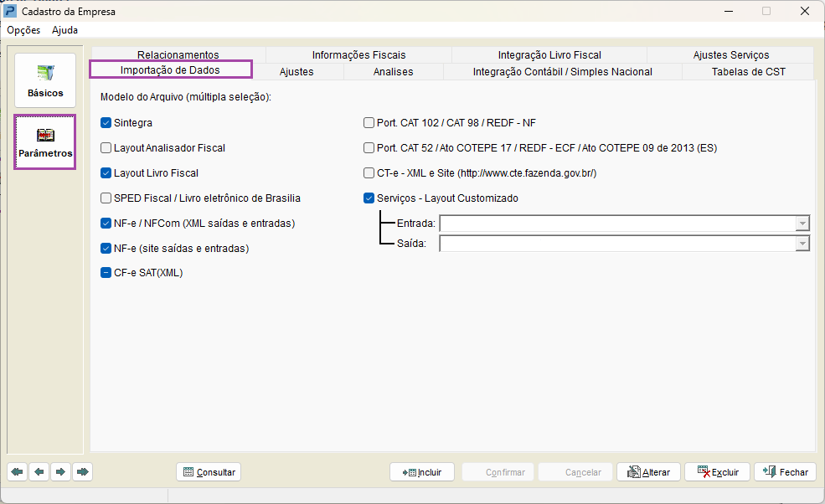Open the Básicos section icon
This screenshot has height=504, width=825.
click(45, 80)
